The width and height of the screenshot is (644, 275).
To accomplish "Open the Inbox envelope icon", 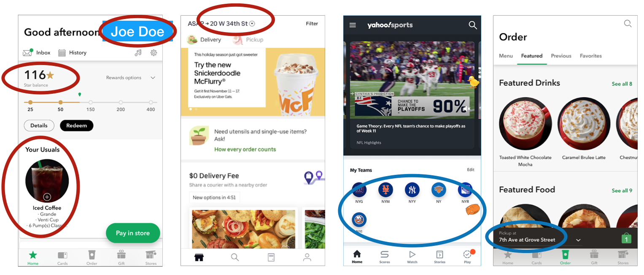I will [28, 53].
